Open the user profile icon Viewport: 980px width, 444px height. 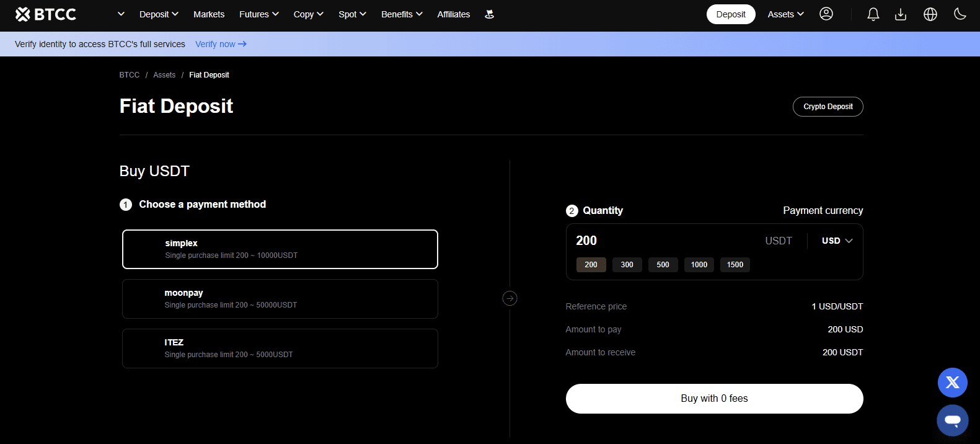826,14
